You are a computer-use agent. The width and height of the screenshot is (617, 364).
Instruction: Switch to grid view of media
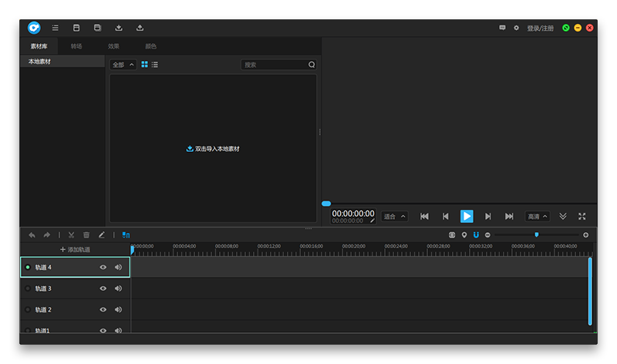click(144, 64)
